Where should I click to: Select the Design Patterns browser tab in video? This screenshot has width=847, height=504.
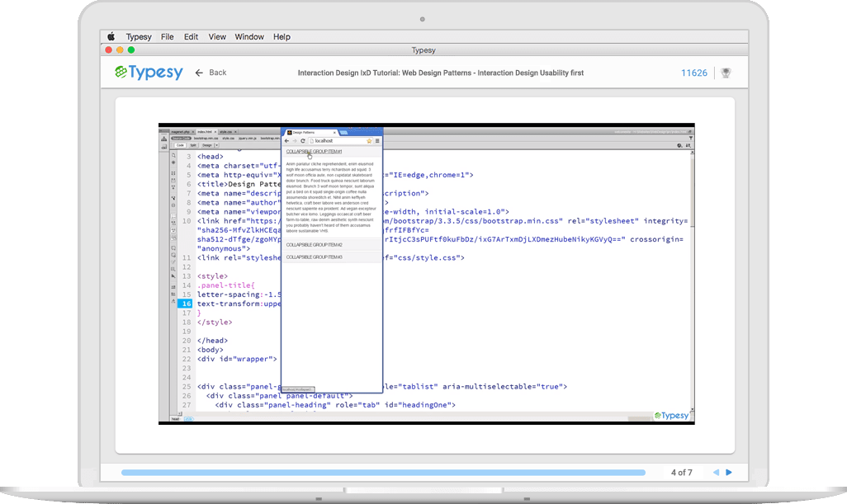(310, 132)
